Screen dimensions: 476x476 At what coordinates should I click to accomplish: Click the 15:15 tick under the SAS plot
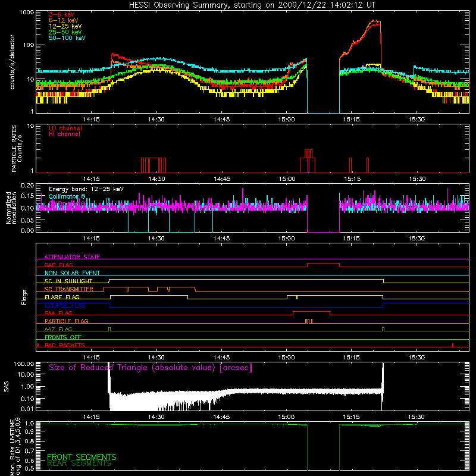[x=352, y=417]
